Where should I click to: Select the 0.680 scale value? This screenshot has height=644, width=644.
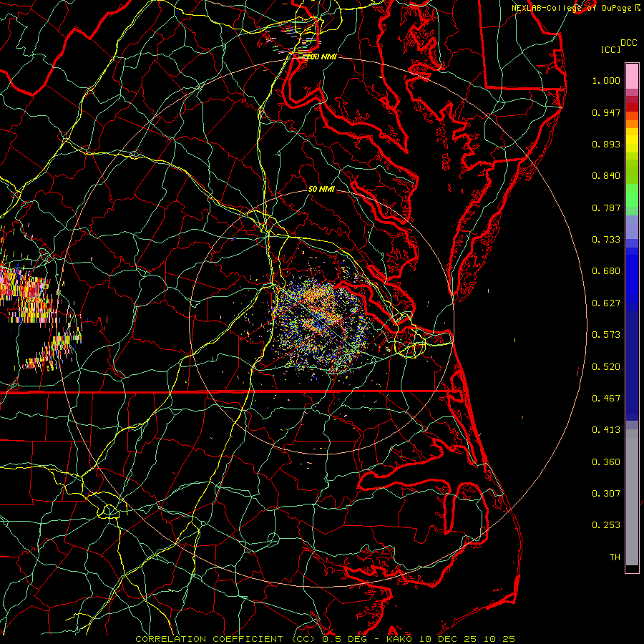coord(606,271)
